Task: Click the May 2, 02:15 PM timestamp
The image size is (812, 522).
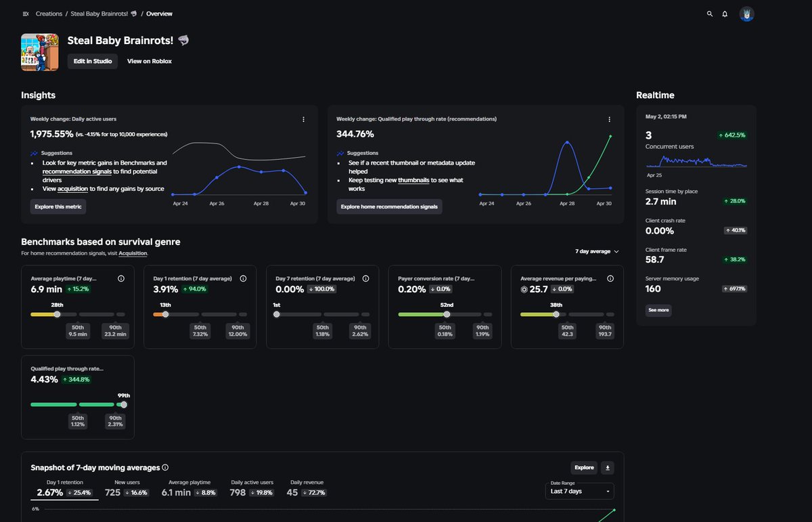Action: click(666, 116)
